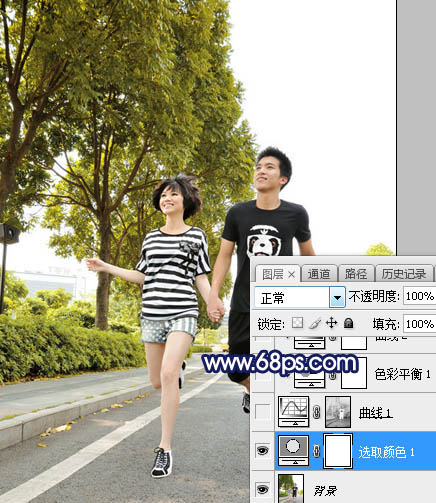Lock image pixels brush icon

tap(315, 323)
